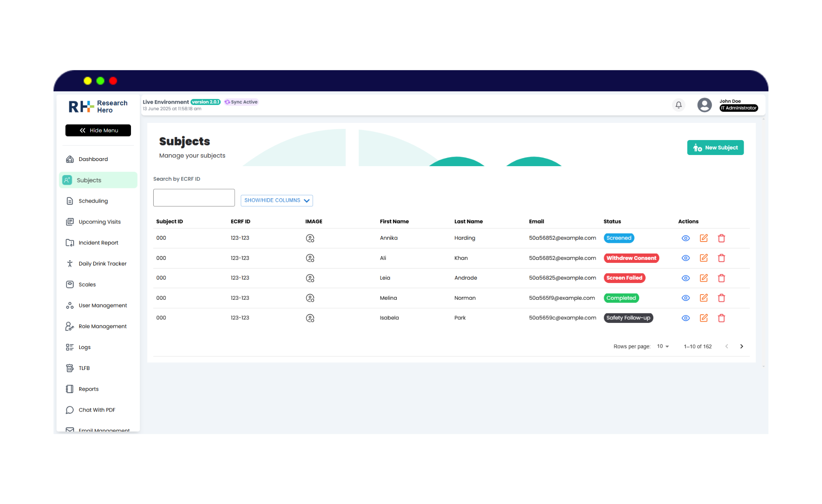Click Isabela's profile image icon
This screenshot has width=822, height=504.
click(x=310, y=318)
